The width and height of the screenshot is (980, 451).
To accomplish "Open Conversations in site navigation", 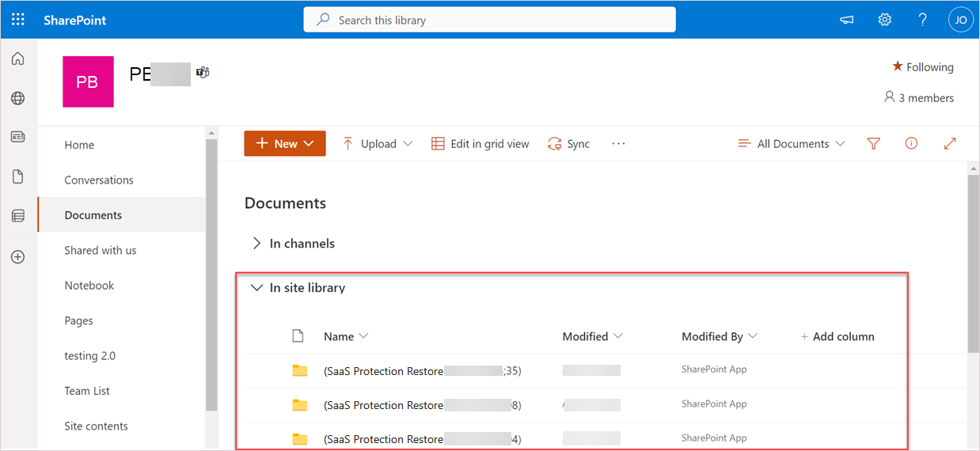I will click(99, 180).
